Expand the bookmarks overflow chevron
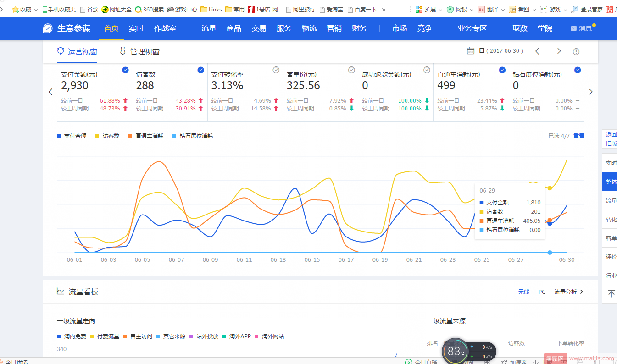 point(384,9)
